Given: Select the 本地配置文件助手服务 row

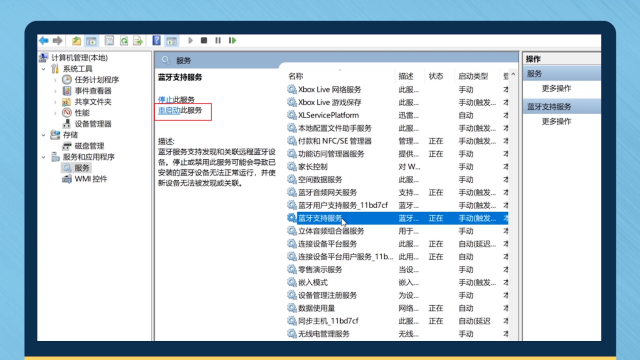Looking at the screenshot, I should (397, 128).
